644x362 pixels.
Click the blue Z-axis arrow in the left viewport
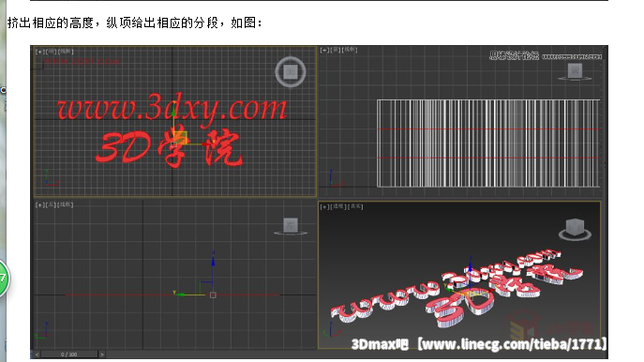tap(213, 260)
